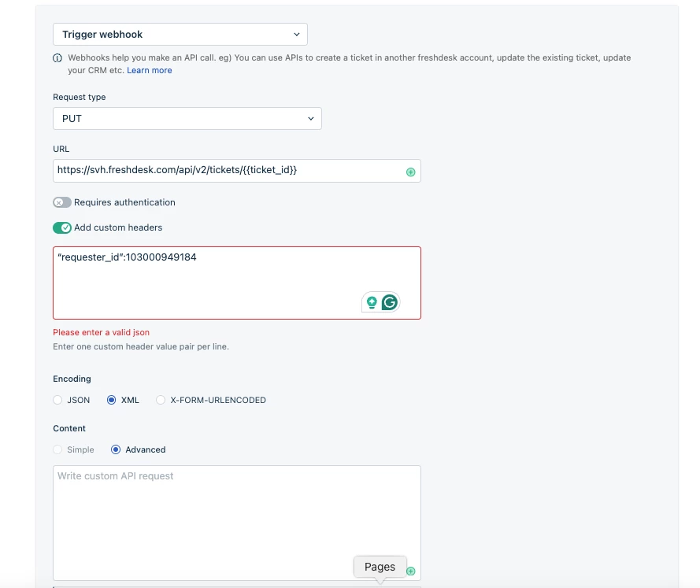Choose X-FORM-URLENCODED encoding option
Viewport: 700px width, 588px height.
pos(161,400)
